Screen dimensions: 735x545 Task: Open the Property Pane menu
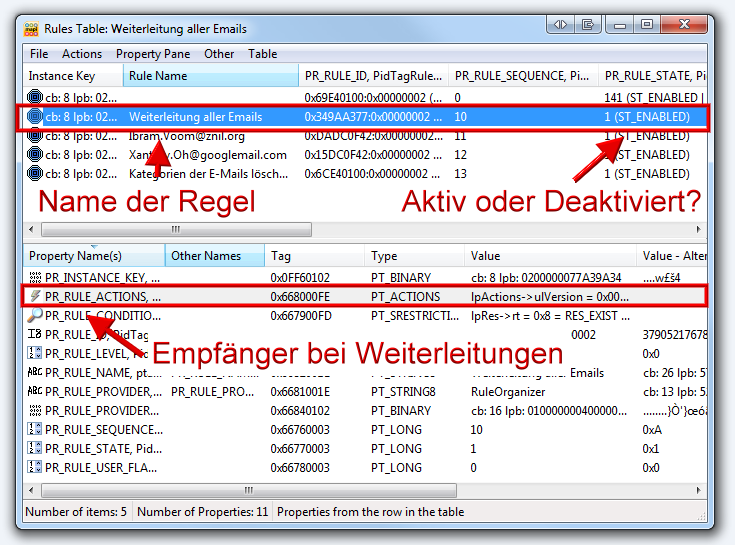click(x=153, y=54)
